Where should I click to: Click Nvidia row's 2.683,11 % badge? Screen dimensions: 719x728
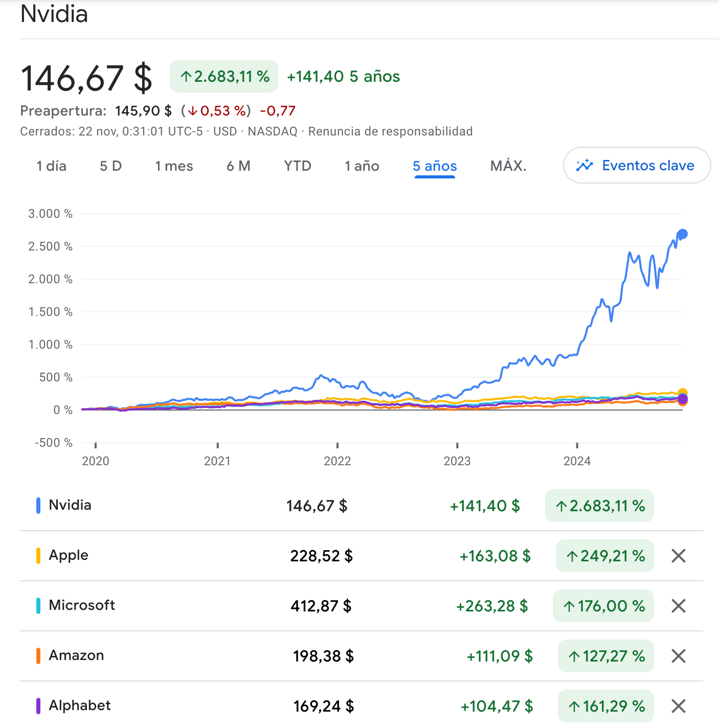point(599,506)
